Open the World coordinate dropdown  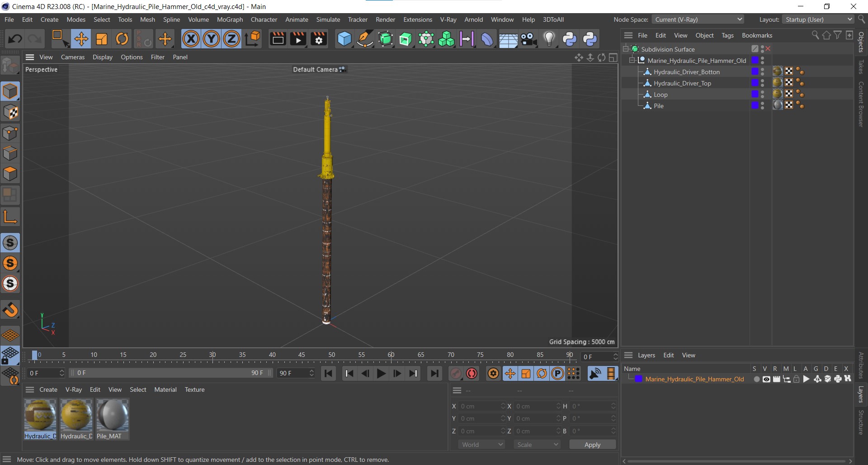(482, 445)
